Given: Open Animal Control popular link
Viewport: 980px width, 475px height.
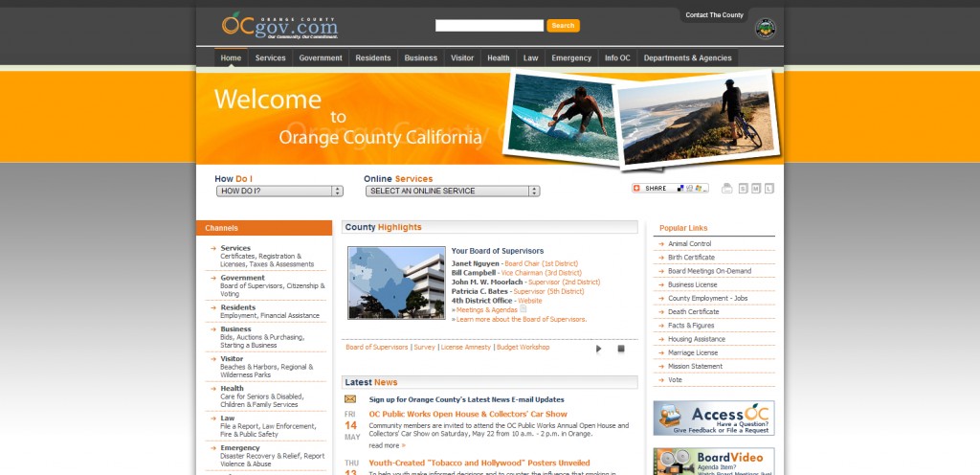Looking at the screenshot, I should [x=689, y=244].
